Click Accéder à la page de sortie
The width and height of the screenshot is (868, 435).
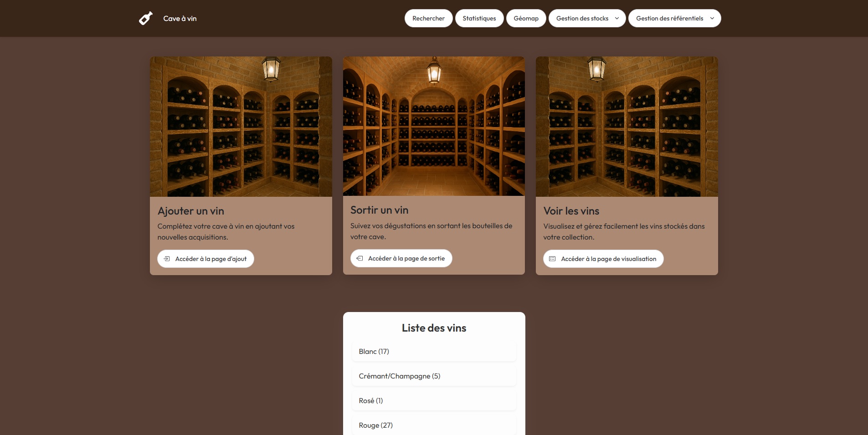(x=401, y=258)
